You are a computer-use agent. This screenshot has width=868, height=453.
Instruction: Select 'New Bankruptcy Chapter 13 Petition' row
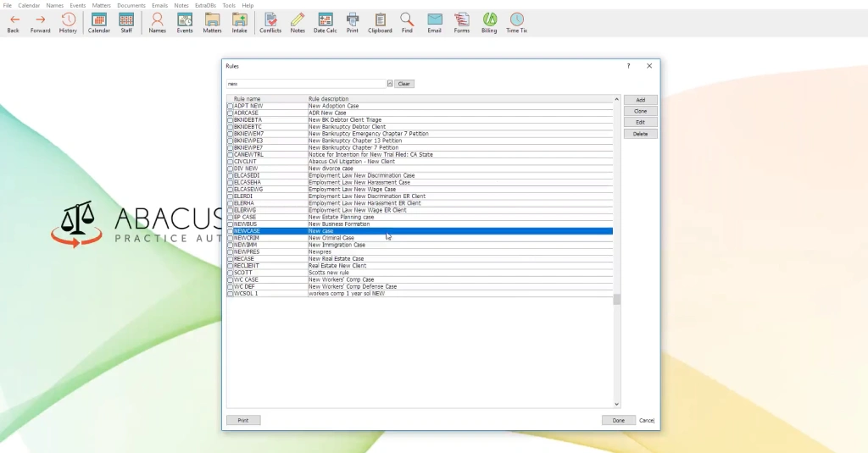[420, 141]
